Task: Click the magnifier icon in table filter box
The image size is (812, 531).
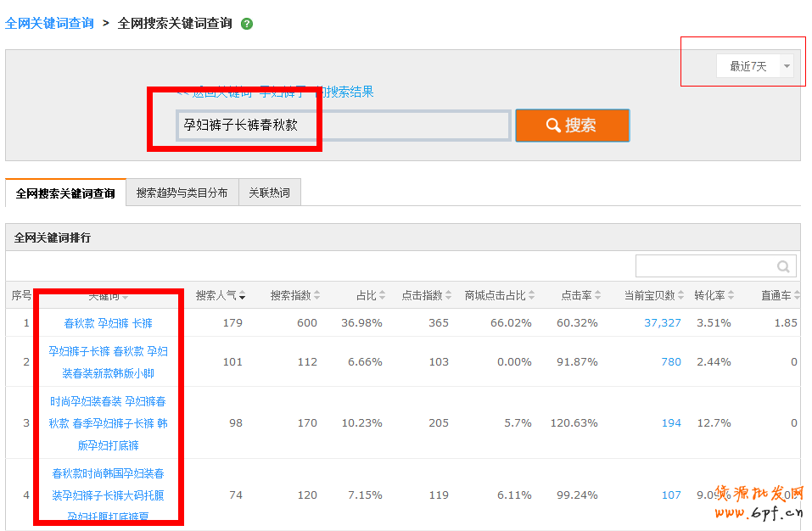Action: (x=783, y=266)
